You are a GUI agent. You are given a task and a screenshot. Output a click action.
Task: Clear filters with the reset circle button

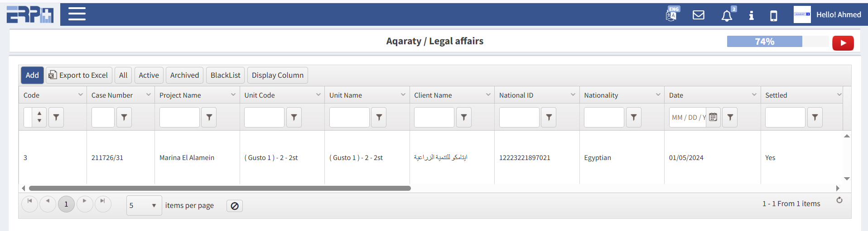[235, 206]
